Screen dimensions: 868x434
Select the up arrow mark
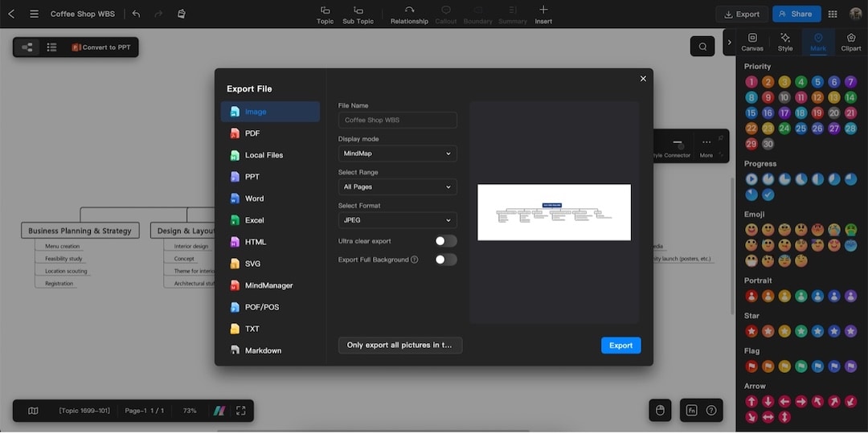pos(751,401)
